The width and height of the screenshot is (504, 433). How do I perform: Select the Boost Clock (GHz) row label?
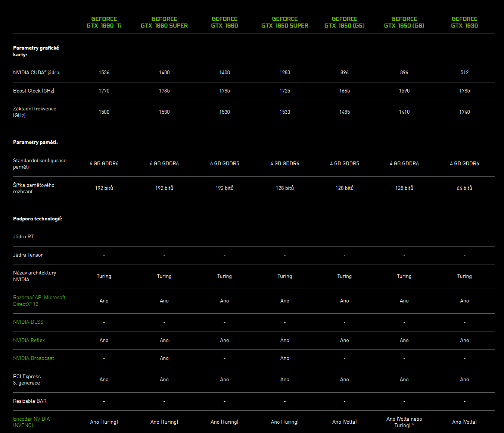pyautogui.click(x=34, y=91)
